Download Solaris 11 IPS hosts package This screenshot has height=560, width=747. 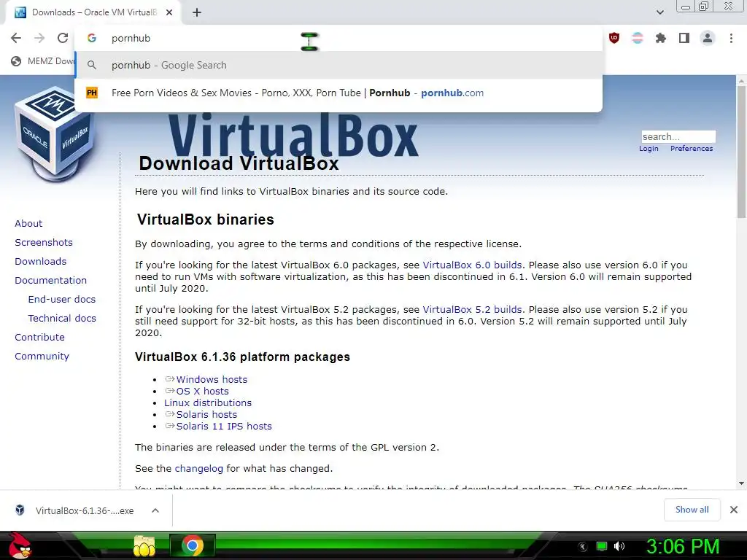(223, 426)
